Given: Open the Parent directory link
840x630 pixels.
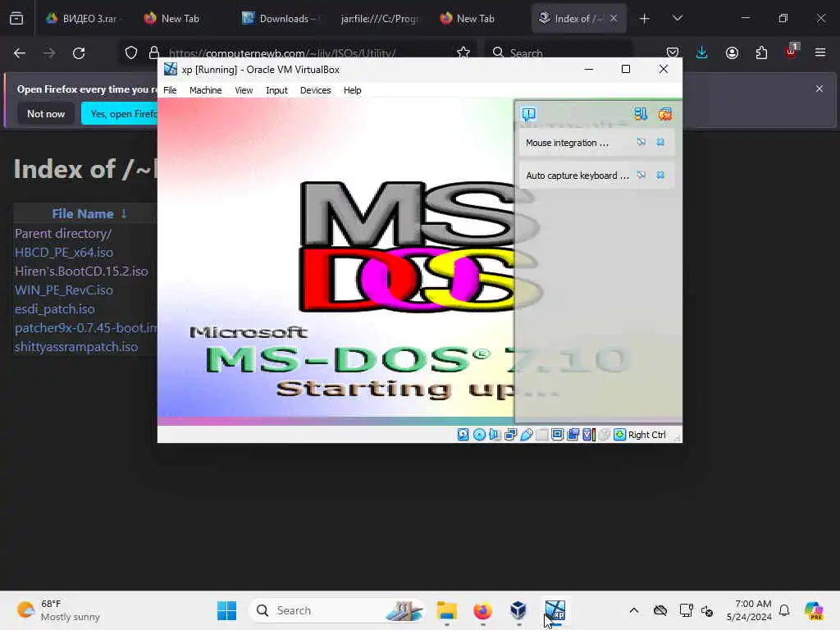Looking at the screenshot, I should pos(63,234).
